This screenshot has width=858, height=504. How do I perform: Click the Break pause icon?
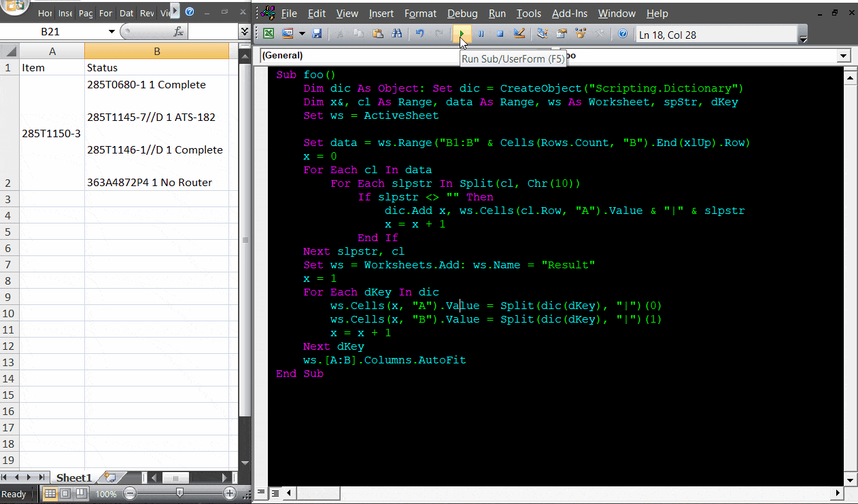click(481, 33)
